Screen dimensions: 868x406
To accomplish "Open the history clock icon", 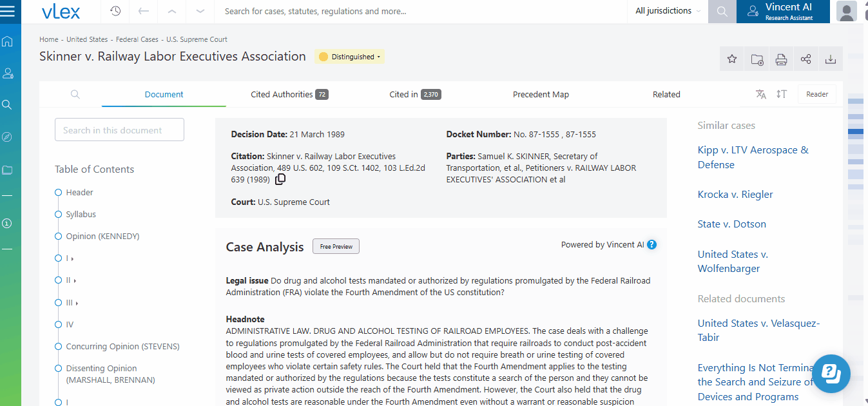I will (x=115, y=11).
